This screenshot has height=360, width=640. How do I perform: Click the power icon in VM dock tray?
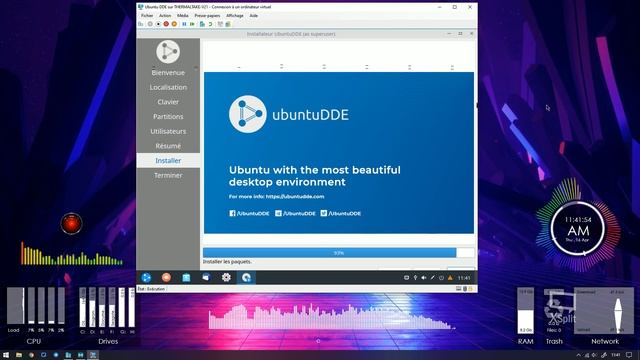pos(441,278)
